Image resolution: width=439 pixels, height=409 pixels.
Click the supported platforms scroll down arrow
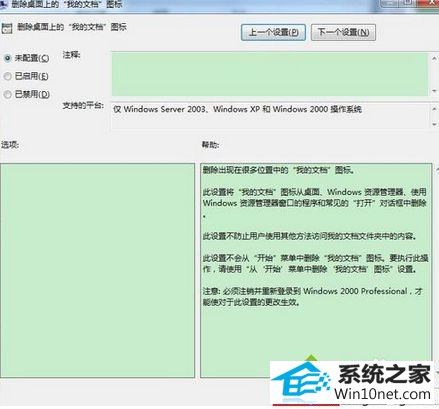point(434,125)
